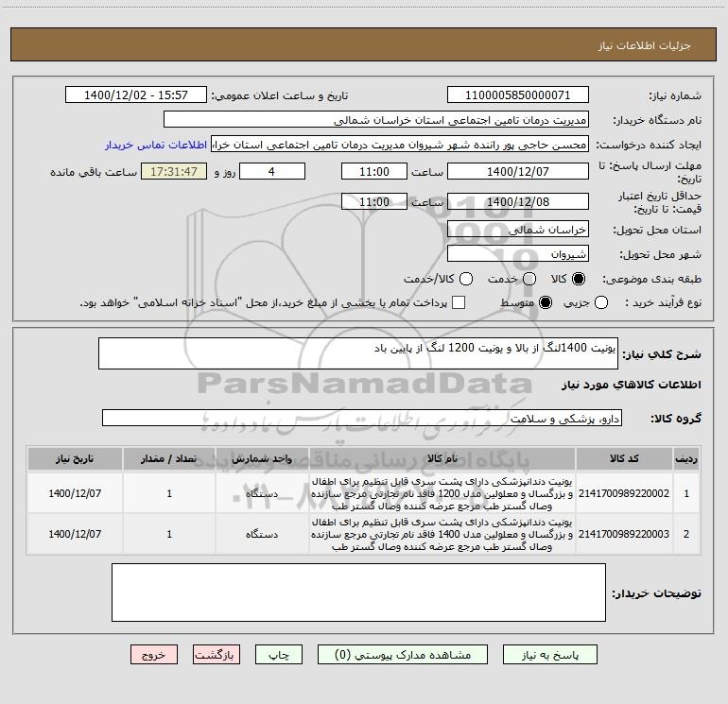Click the بازگشت back button
Screen dimensions: 728x704
tap(217, 654)
